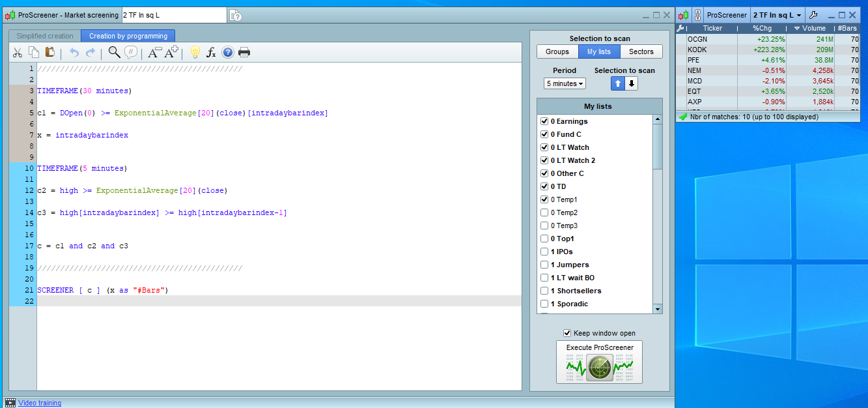Uncheck the 0 Earnings list
Screen dimensions: 868x408
(544, 121)
